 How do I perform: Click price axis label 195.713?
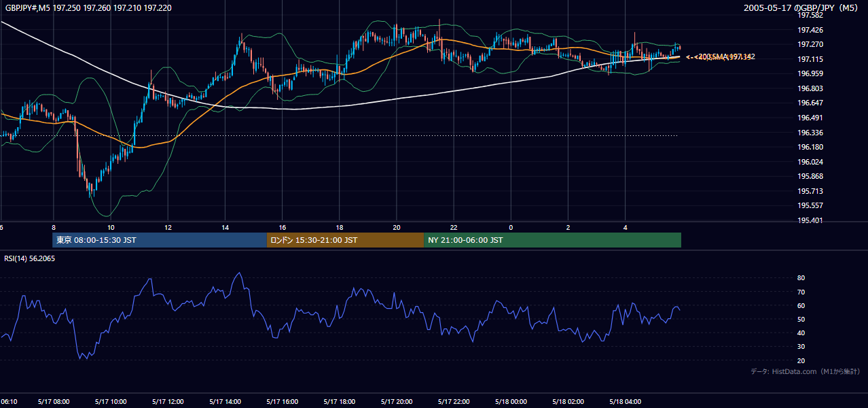click(x=810, y=191)
